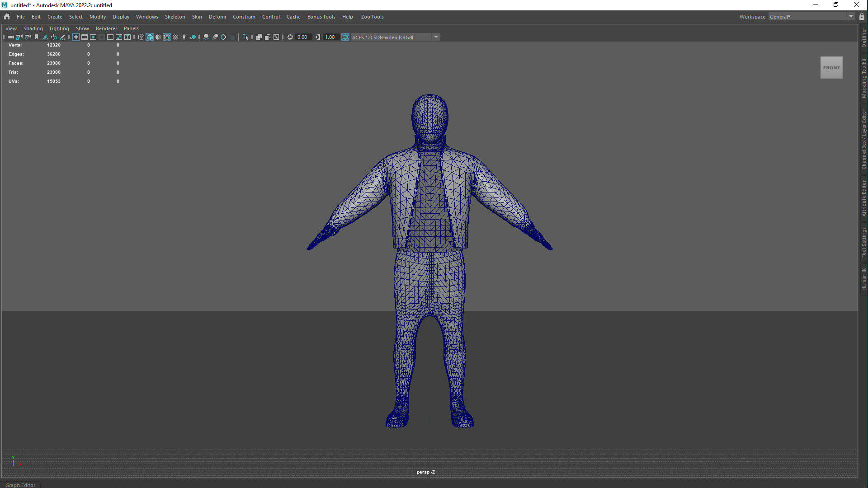Click the smooth shade all icon

pyautogui.click(x=150, y=37)
